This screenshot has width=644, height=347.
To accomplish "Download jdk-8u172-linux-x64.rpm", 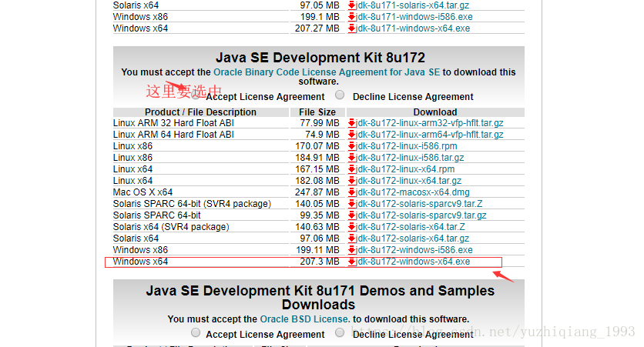I will [x=405, y=169].
